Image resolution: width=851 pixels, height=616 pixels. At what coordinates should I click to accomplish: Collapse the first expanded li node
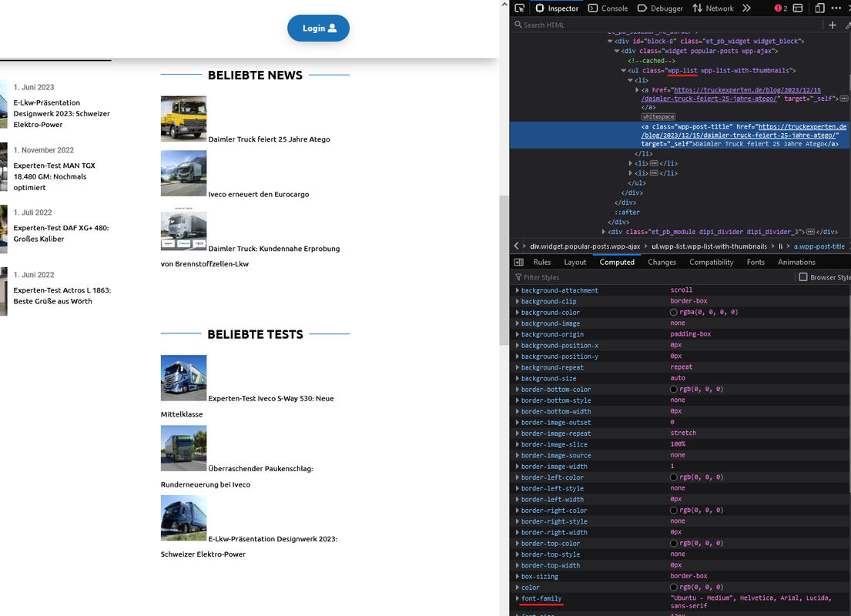[630, 80]
